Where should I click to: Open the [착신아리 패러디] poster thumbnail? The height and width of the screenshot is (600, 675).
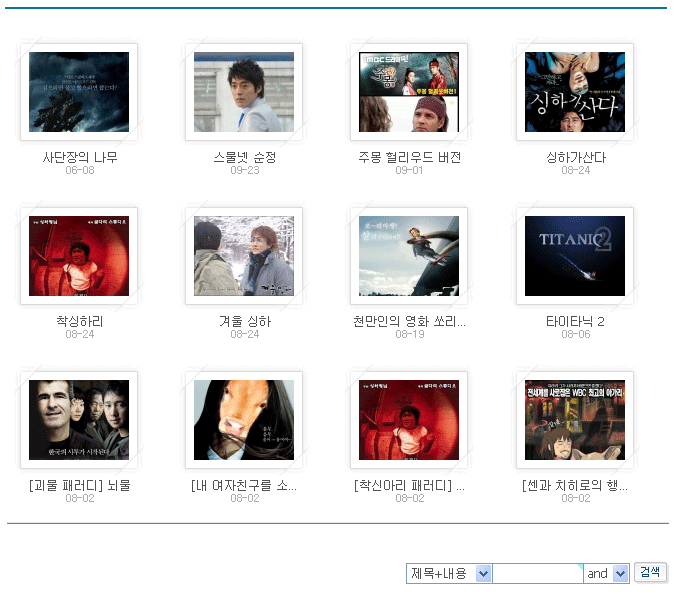[409, 420]
